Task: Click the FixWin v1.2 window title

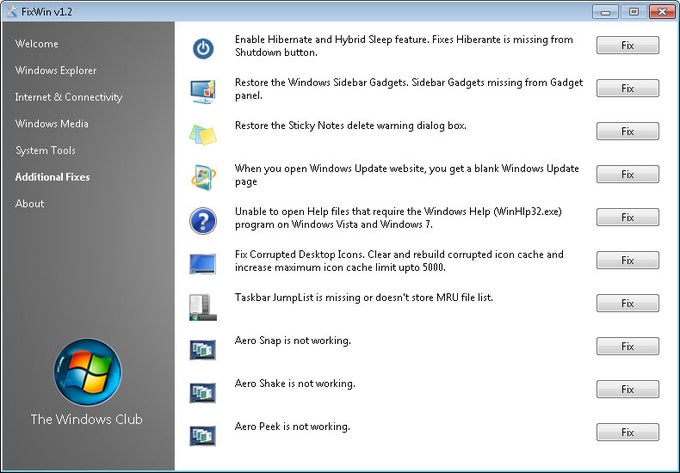Action: pyautogui.click(x=47, y=12)
